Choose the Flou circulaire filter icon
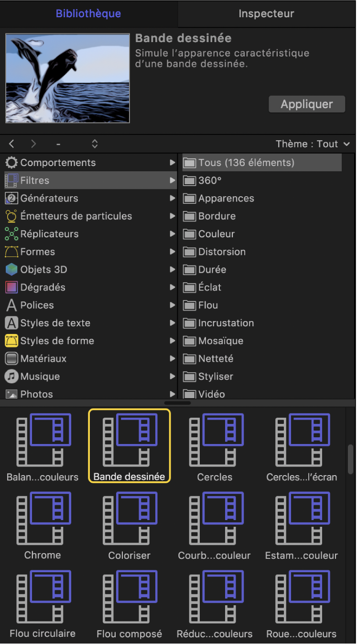This screenshot has height=644, width=357. [x=43, y=598]
